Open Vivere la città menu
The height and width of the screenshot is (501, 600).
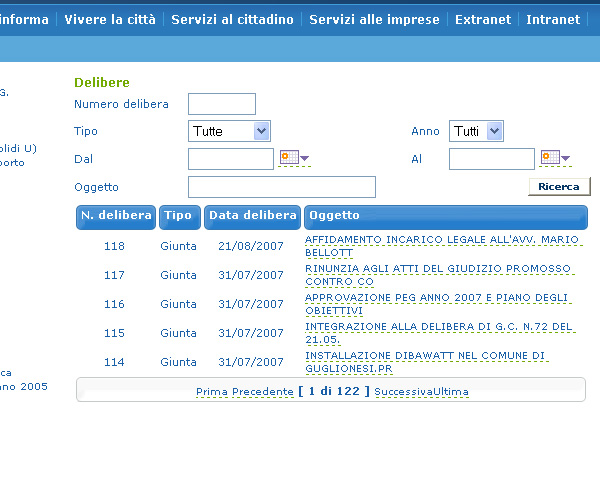pos(110,20)
